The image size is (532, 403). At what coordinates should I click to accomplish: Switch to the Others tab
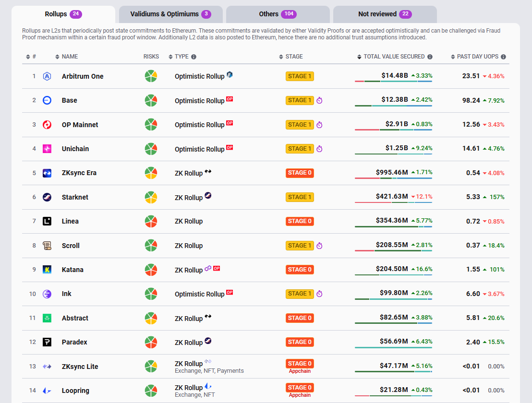[278, 14]
